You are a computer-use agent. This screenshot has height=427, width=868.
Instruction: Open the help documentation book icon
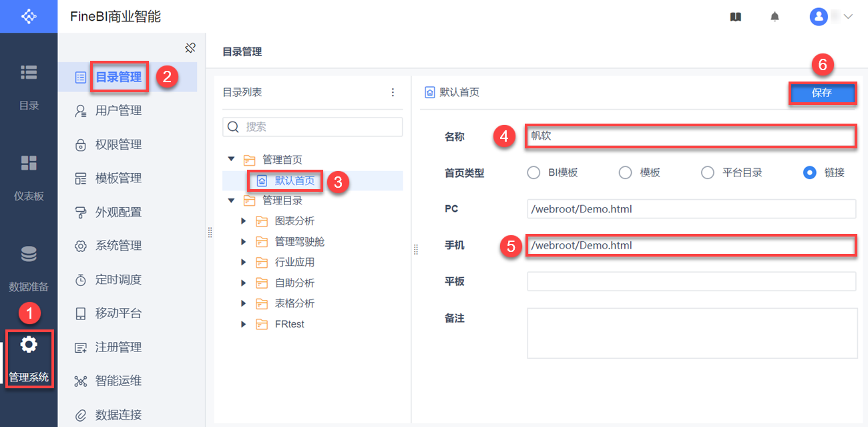[x=735, y=17]
